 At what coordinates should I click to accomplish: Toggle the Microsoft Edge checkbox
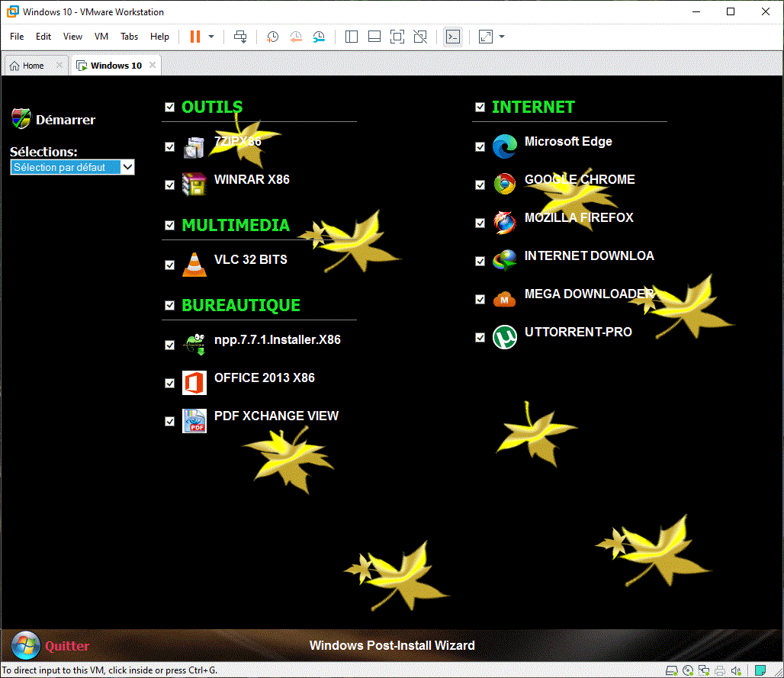tap(480, 147)
